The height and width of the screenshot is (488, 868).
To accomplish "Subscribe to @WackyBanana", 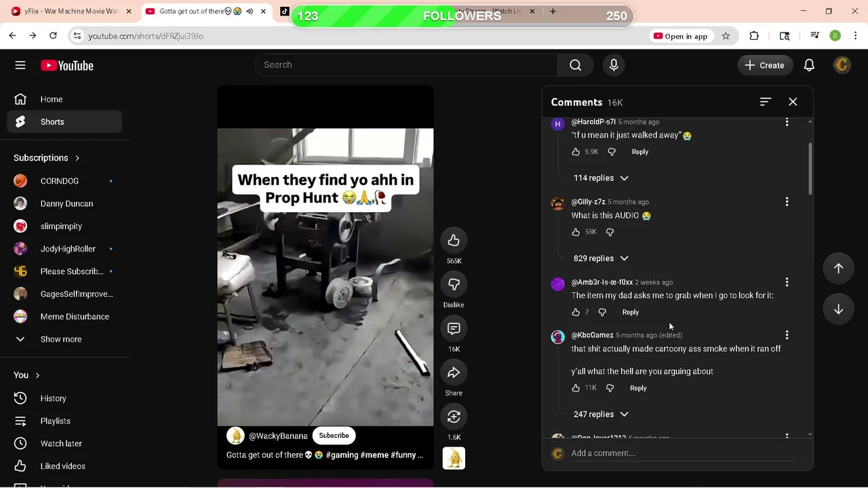I will pyautogui.click(x=334, y=436).
